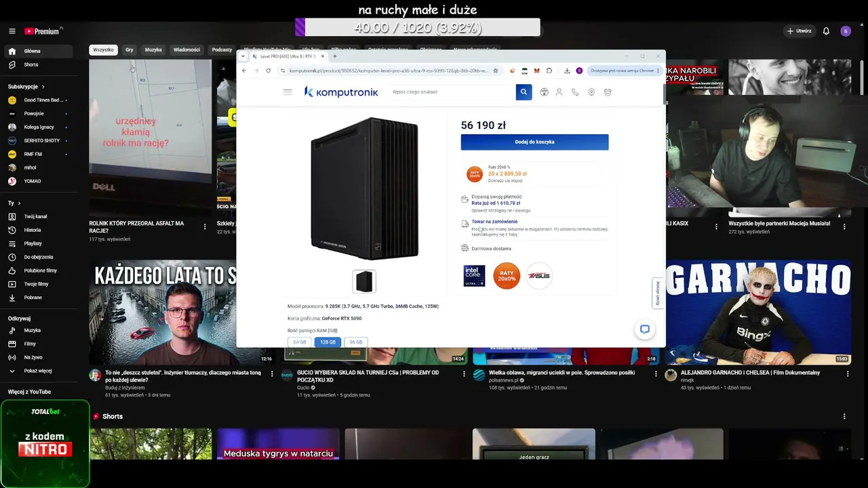Select 128 GB RAM option

[328, 342]
